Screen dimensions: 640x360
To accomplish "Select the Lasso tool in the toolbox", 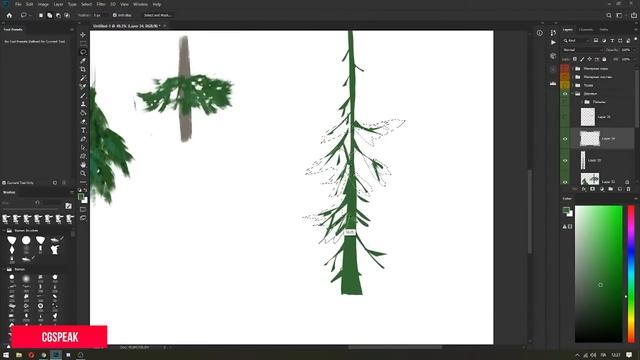I will pos(83,52).
